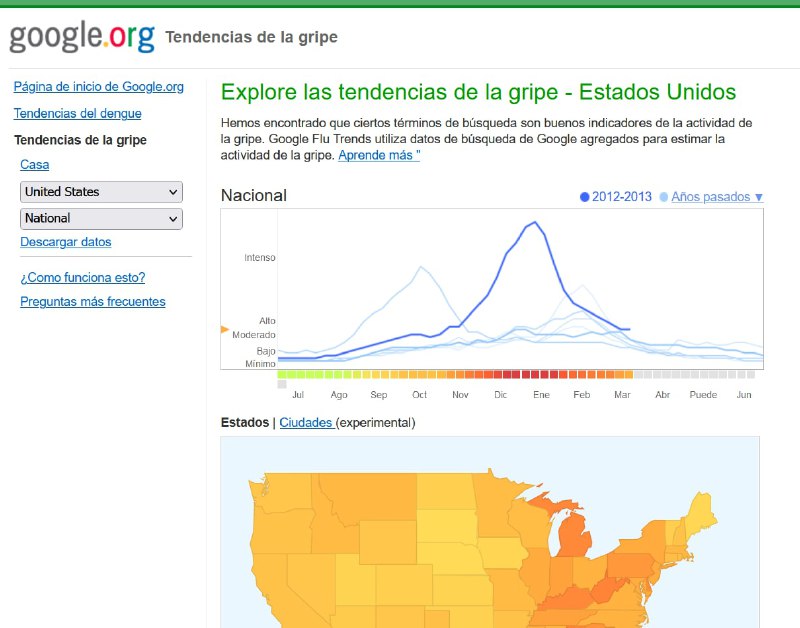The width and height of the screenshot is (800, 628).
Task: Switch to the experimental Ciudades view
Action: (x=307, y=422)
